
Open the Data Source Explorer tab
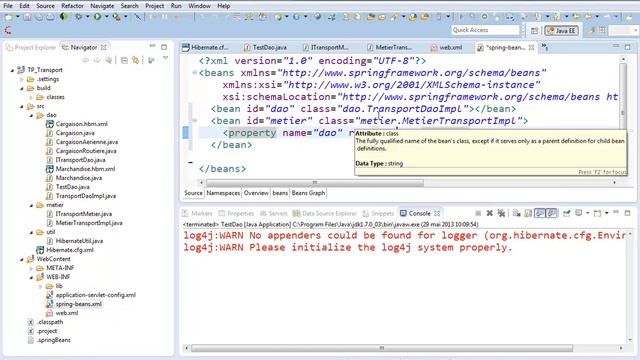tap(325, 213)
